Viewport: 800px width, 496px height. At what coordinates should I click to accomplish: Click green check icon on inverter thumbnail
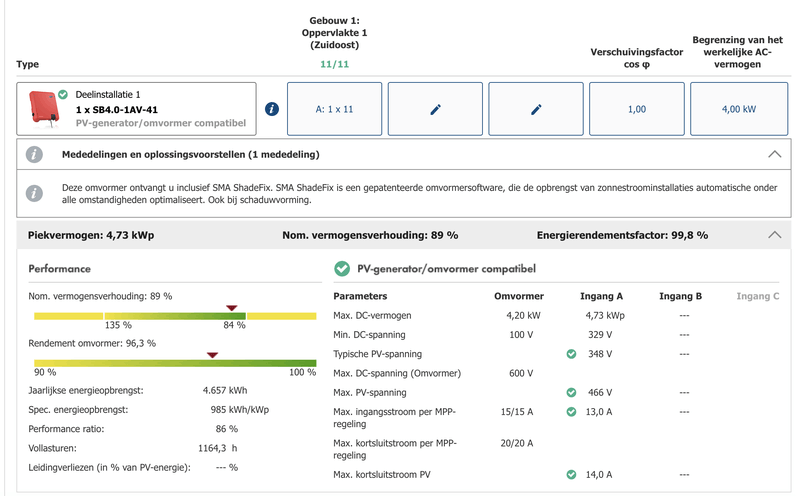point(63,93)
